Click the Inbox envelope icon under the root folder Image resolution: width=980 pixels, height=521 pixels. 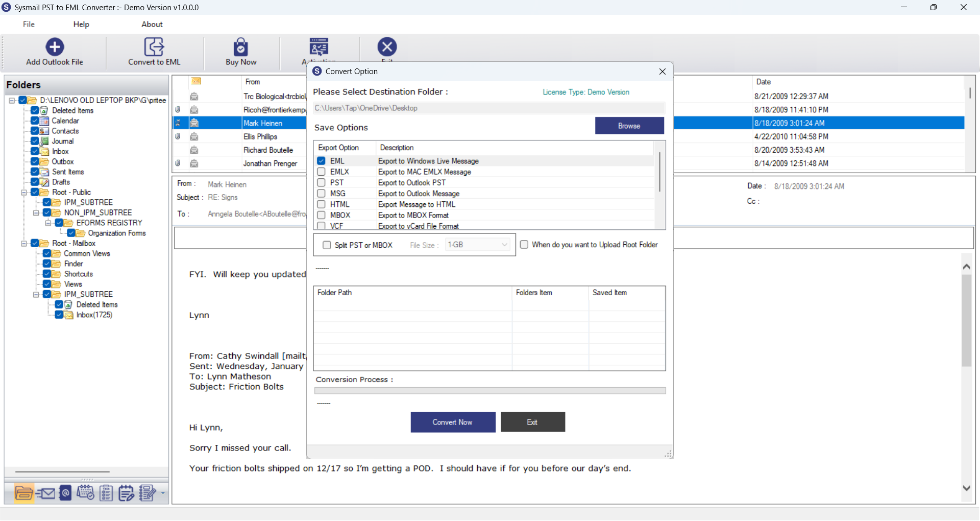click(44, 152)
